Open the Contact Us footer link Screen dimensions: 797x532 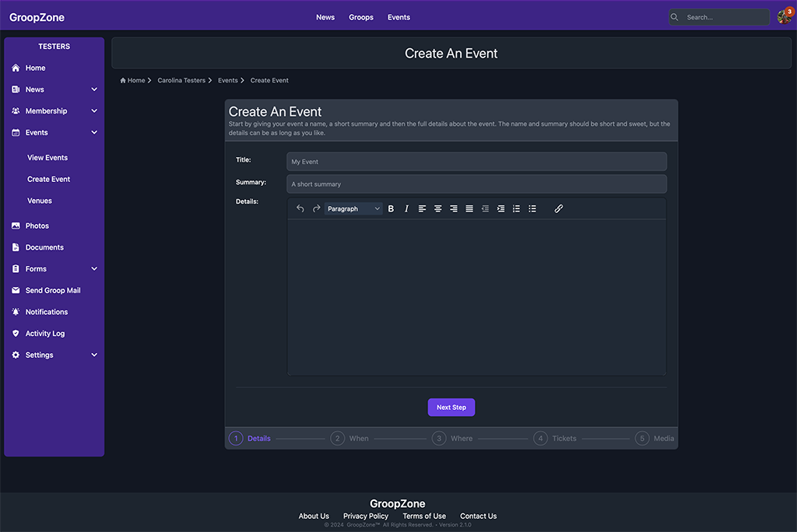pyautogui.click(x=479, y=516)
